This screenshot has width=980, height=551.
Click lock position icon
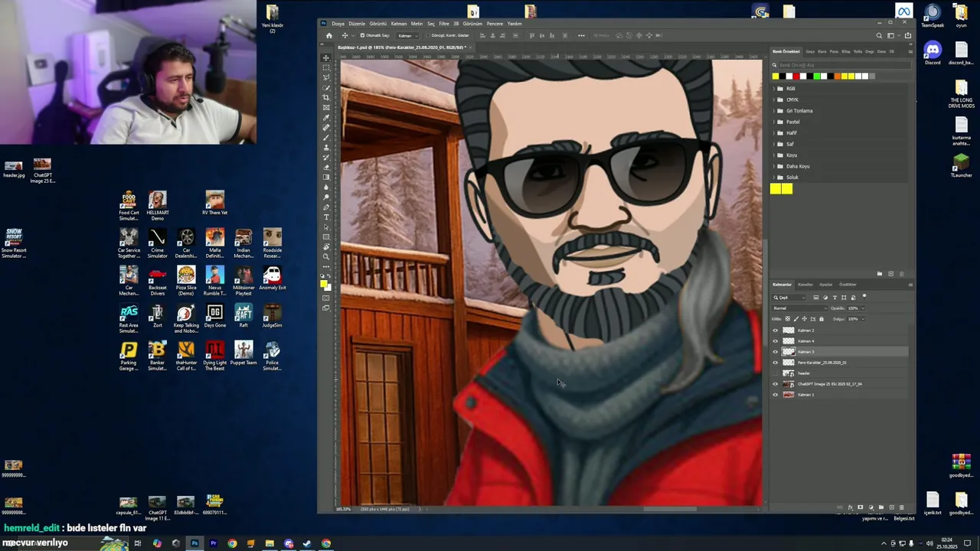click(x=805, y=319)
